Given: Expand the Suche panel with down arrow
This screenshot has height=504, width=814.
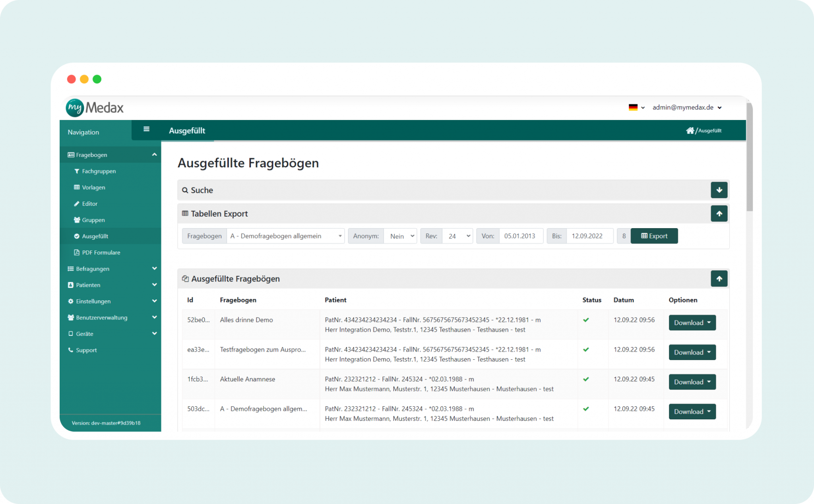Looking at the screenshot, I should (x=719, y=190).
